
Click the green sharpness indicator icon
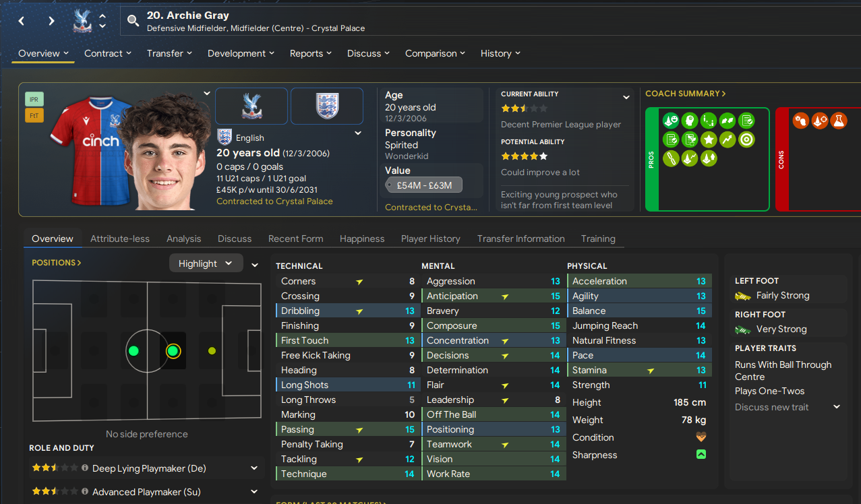click(701, 455)
